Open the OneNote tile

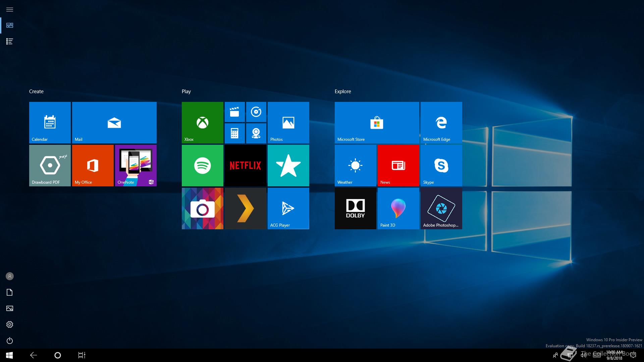(136, 166)
